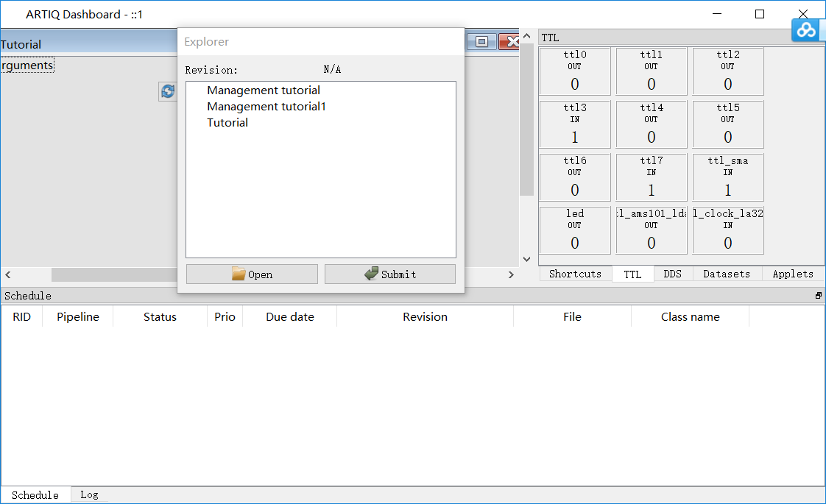Click the Explorer panel title
826x504 pixels.
(x=206, y=42)
